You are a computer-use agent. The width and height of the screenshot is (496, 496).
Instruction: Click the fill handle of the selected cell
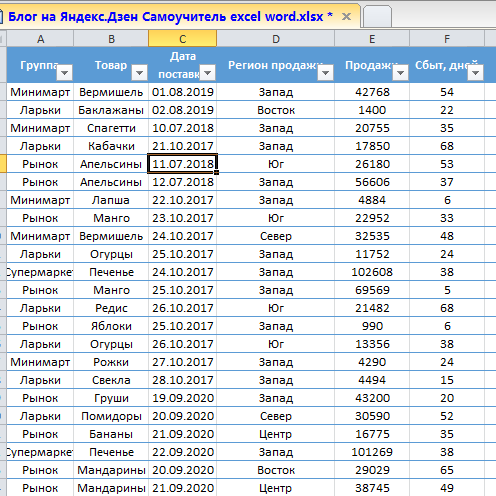point(217,172)
